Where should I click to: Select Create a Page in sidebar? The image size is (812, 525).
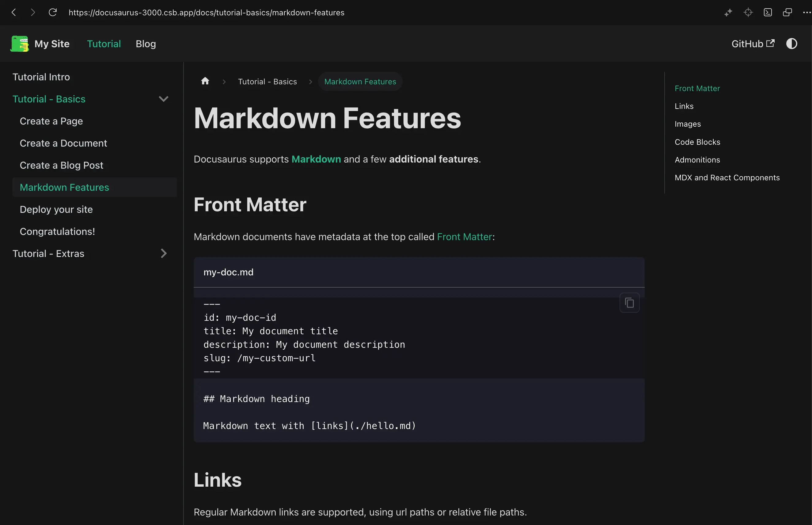(51, 121)
